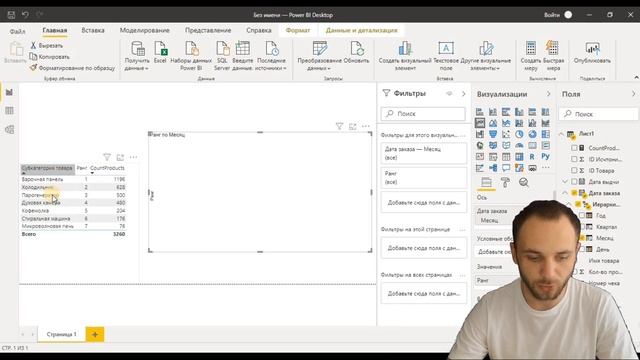This screenshot has height=360, width=640.
Task: Open Преобразование данных dropdown
Action: 319,64
